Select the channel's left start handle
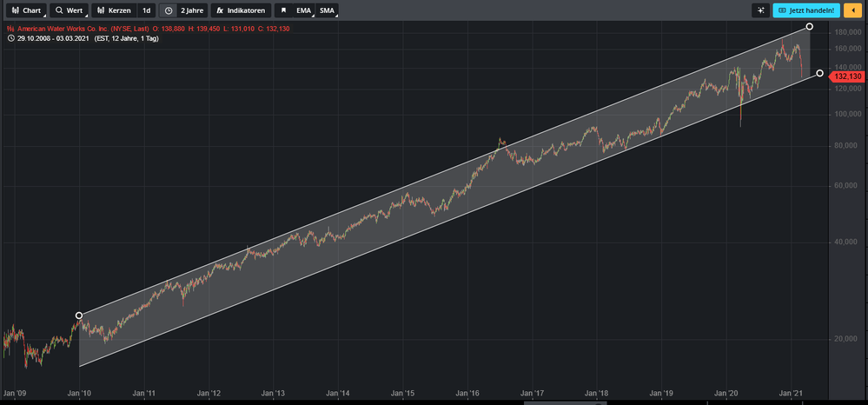 pos(79,315)
